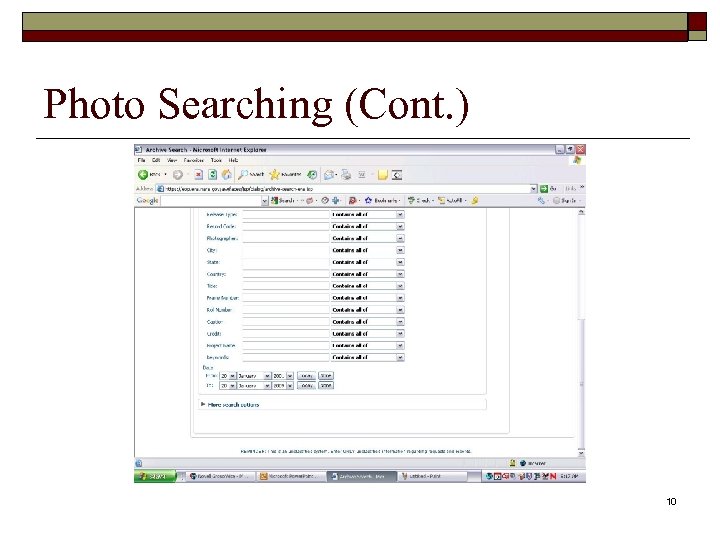Switch to Microsoft PowerPoint taskbar button
This screenshot has height=540, width=720.
tap(290, 477)
